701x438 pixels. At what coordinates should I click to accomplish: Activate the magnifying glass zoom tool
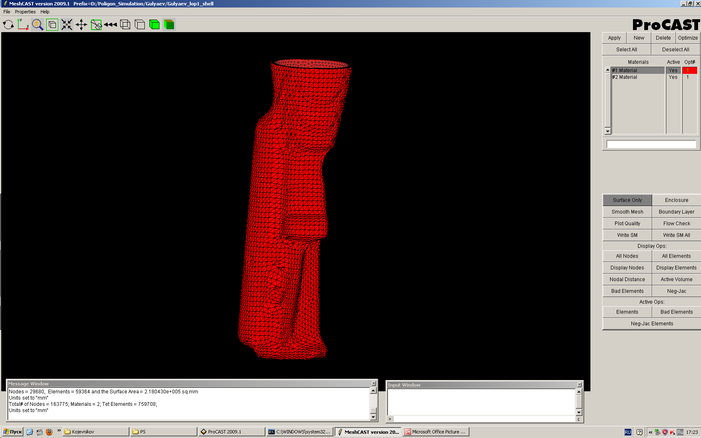[38, 25]
